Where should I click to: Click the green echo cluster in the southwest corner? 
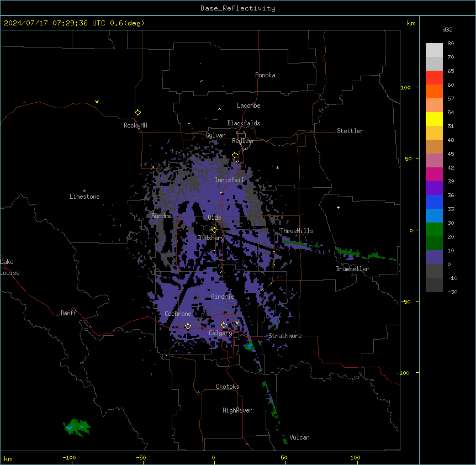(x=77, y=427)
